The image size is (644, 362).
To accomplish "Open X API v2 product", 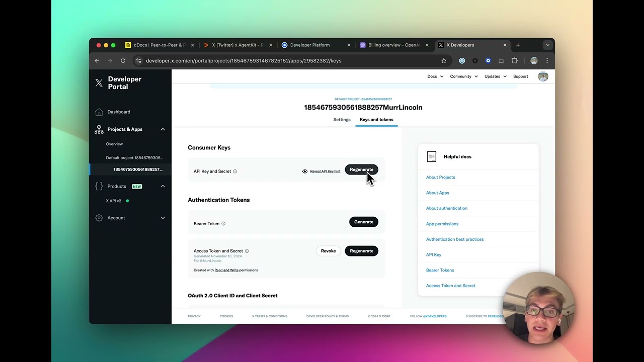I will 113,201.
